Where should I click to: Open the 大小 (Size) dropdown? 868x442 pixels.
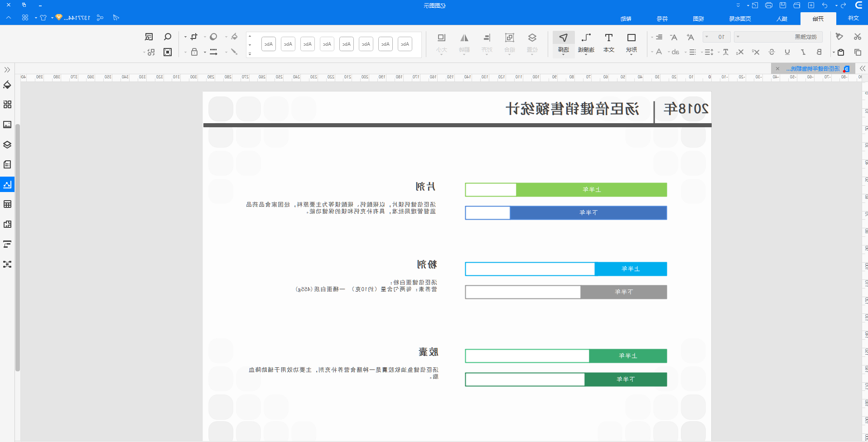pos(442,43)
